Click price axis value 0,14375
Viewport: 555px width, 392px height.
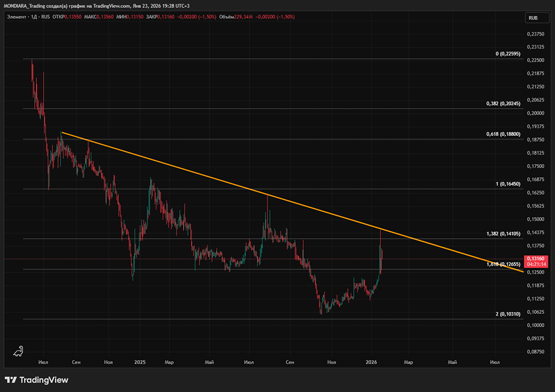tap(536, 232)
